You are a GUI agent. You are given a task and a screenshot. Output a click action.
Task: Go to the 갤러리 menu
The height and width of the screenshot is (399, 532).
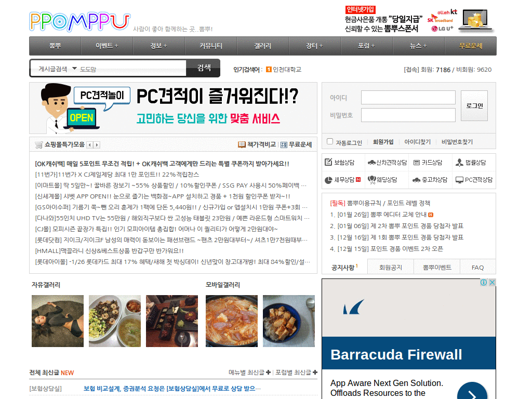pyautogui.click(x=262, y=46)
